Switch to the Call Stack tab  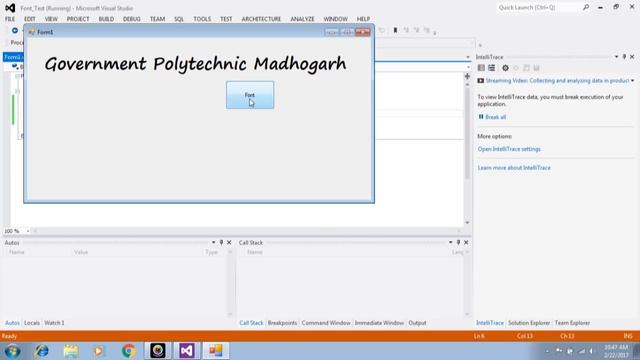click(251, 323)
